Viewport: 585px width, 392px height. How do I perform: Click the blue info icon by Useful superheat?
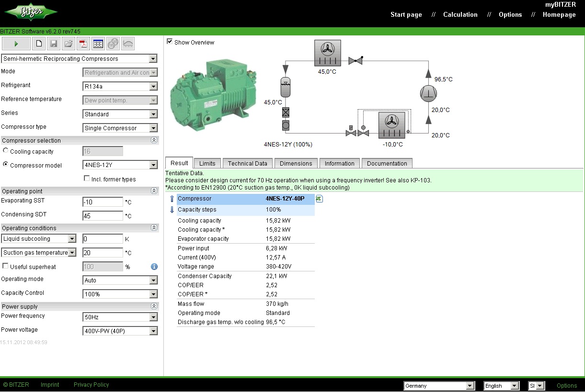coord(154,267)
